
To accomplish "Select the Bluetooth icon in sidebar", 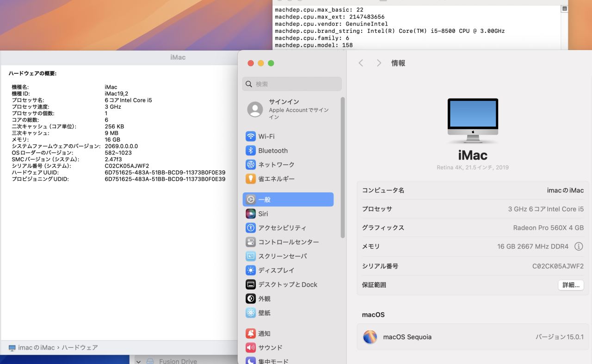I will (x=251, y=151).
